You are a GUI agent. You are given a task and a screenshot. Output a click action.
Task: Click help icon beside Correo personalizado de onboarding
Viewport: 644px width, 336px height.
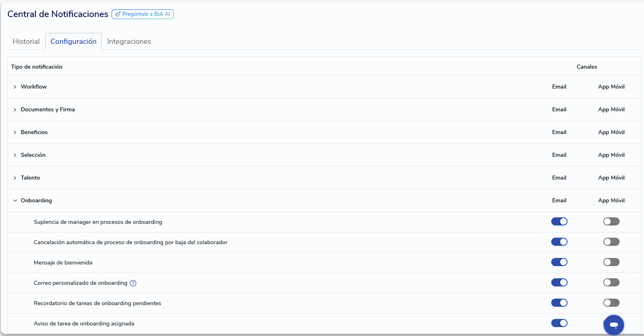133,283
